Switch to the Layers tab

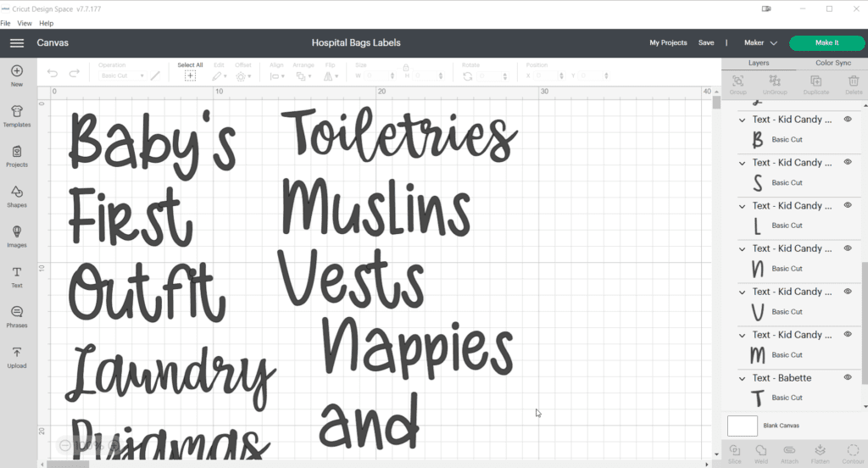tap(759, 63)
